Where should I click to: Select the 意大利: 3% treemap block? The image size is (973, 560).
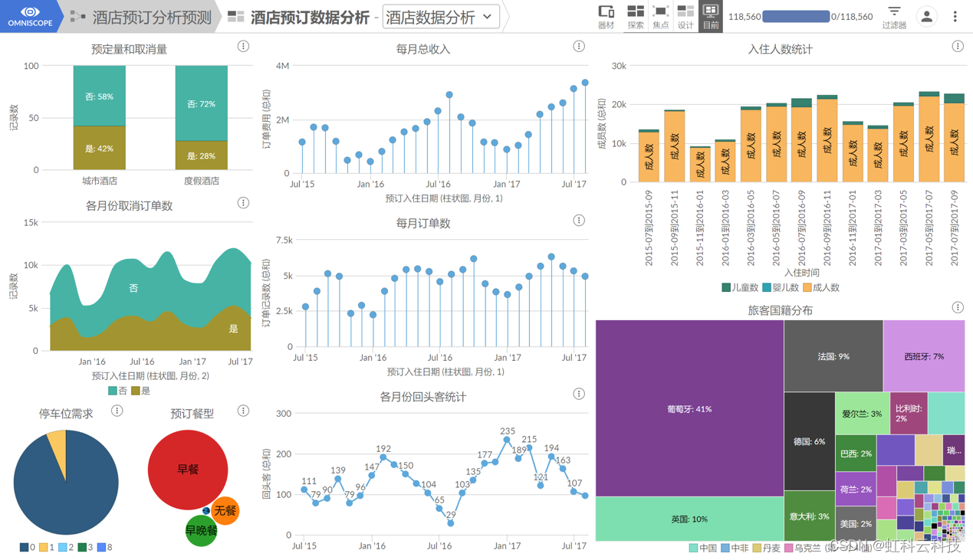[809, 516]
